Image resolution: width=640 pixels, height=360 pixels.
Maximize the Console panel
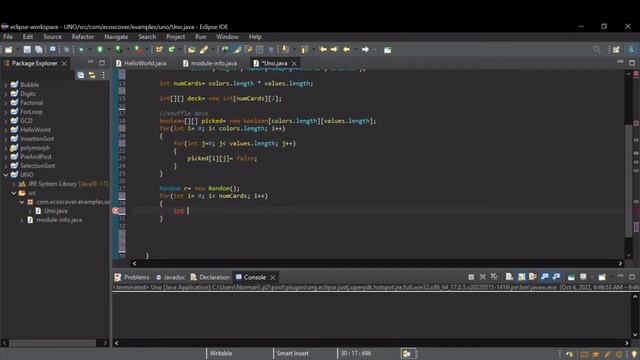click(632, 277)
